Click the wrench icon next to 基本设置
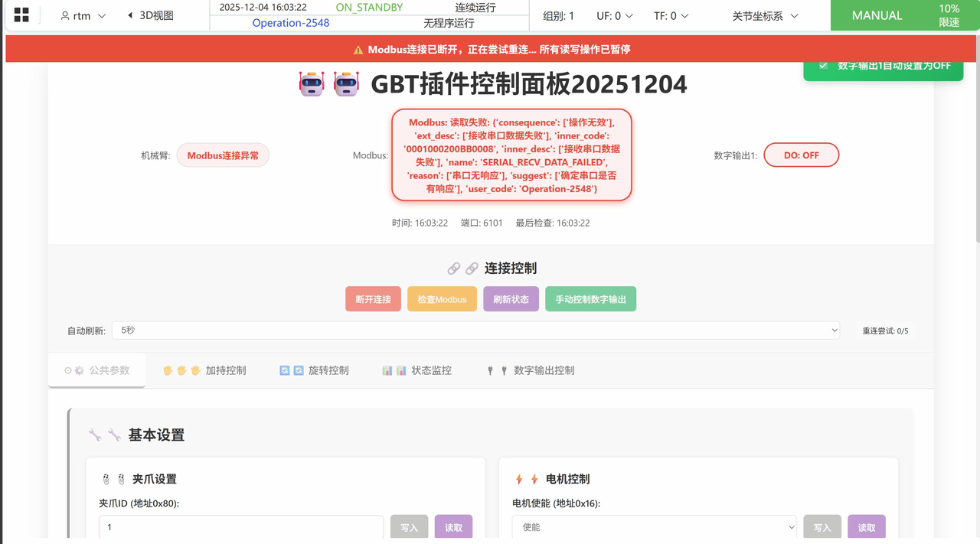The image size is (980, 544). [x=95, y=435]
